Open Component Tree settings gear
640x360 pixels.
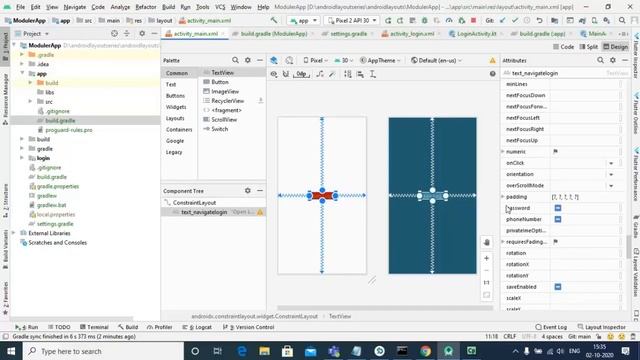[x=248, y=191]
